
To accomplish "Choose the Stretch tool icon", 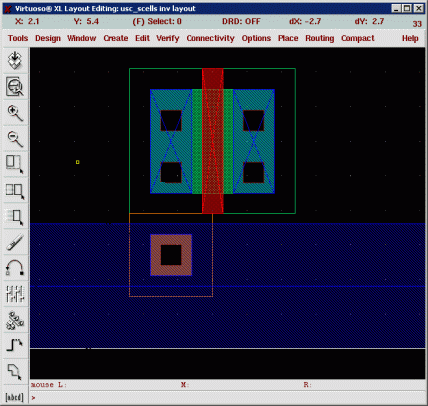I will point(15,165).
